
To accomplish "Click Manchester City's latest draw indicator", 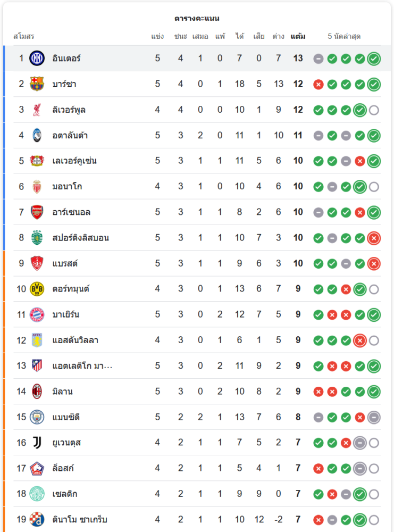I will pos(374,417).
